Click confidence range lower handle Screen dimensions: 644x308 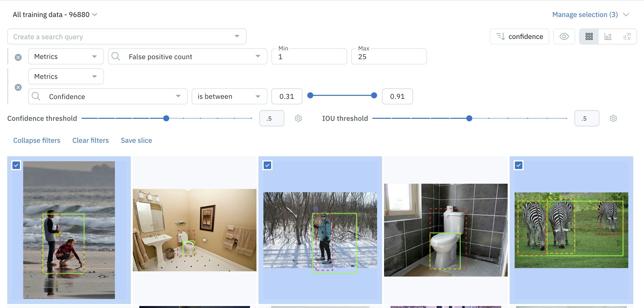(x=310, y=95)
